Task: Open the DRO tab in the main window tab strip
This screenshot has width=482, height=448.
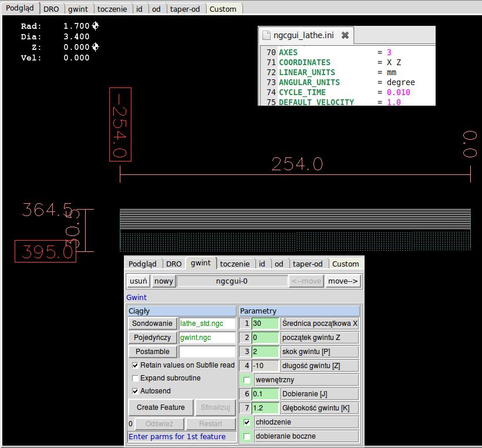Action: click(51, 9)
